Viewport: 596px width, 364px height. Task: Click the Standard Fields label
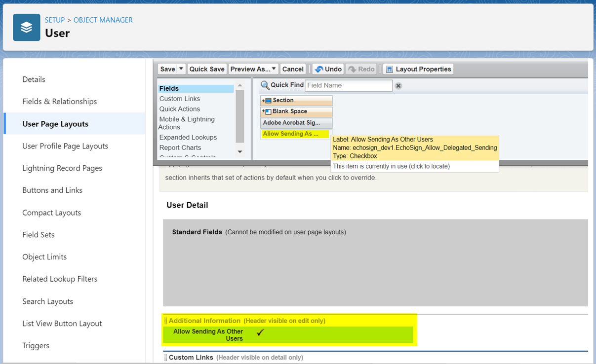click(197, 232)
